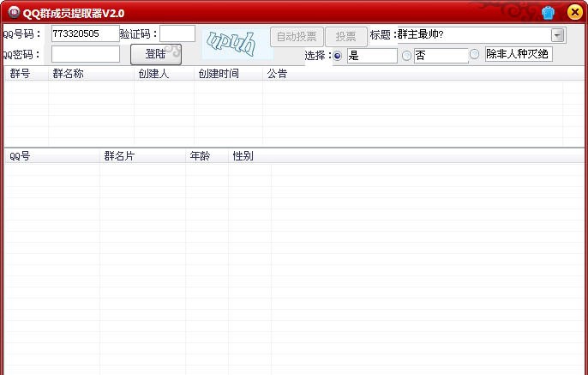Edit the 除非人种灭绝 option text box
The width and height of the screenshot is (588, 375).
519,54
